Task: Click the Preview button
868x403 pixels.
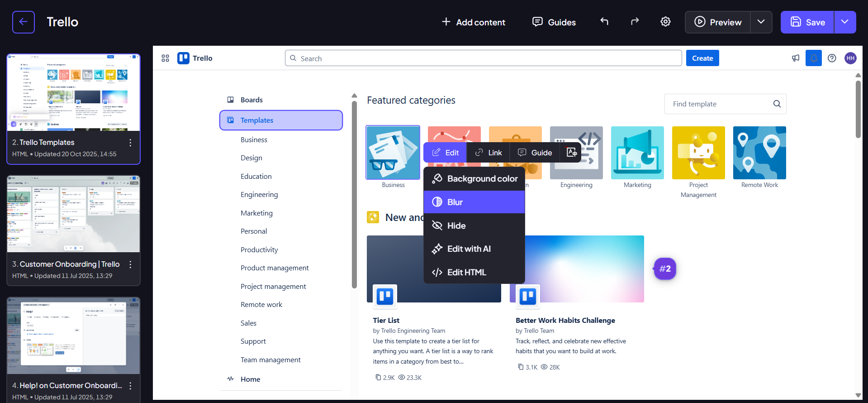Action: (718, 22)
